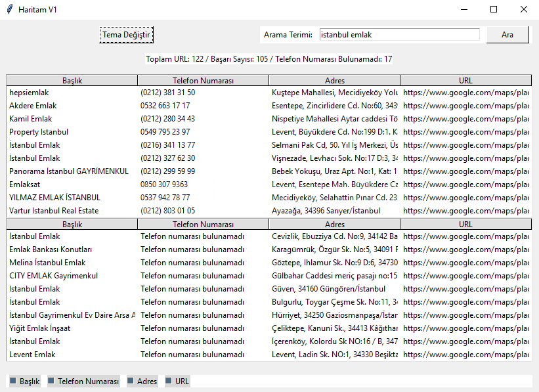The height and width of the screenshot is (392, 539).
Task: Select the Property Istanbul row
Action: [x=269, y=132]
